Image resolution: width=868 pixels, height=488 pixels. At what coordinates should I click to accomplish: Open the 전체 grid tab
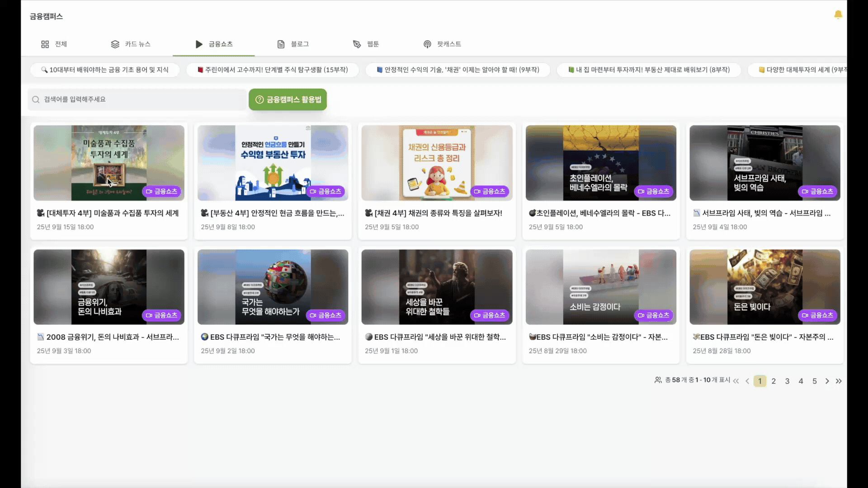coord(54,44)
